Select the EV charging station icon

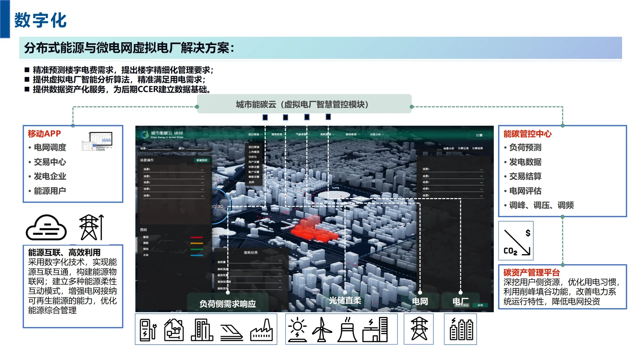[x=148, y=329]
